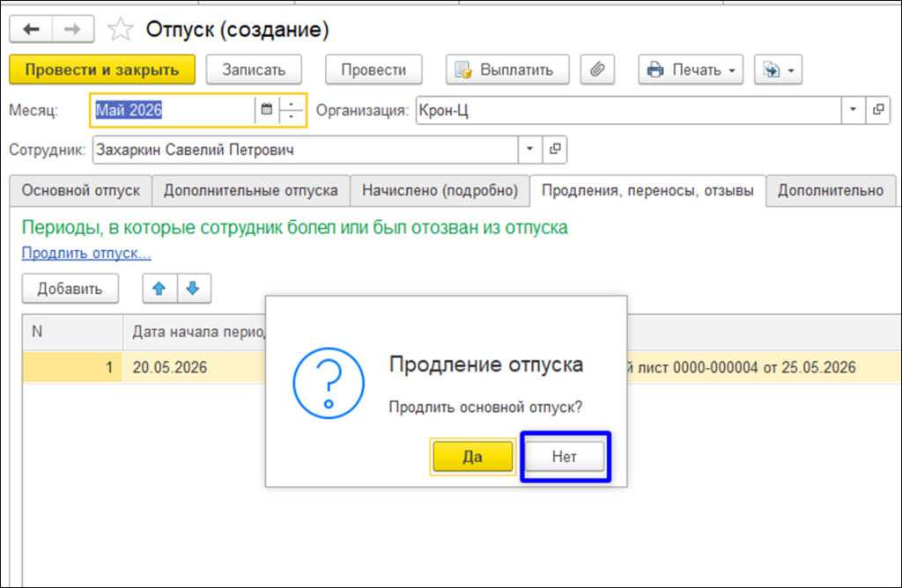Click the 'Записать' button

tap(254, 70)
